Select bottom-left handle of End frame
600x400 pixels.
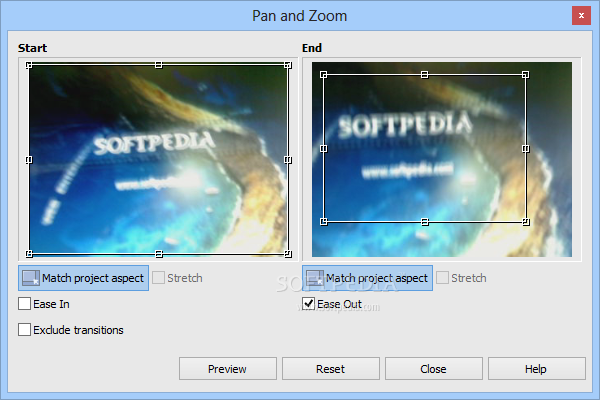pos(324,222)
